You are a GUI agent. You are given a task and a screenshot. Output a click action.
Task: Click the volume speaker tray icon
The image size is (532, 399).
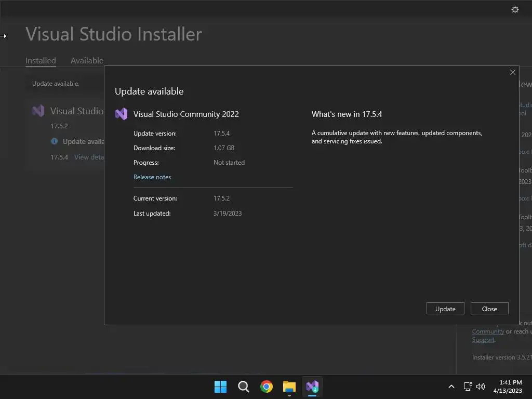click(x=481, y=387)
